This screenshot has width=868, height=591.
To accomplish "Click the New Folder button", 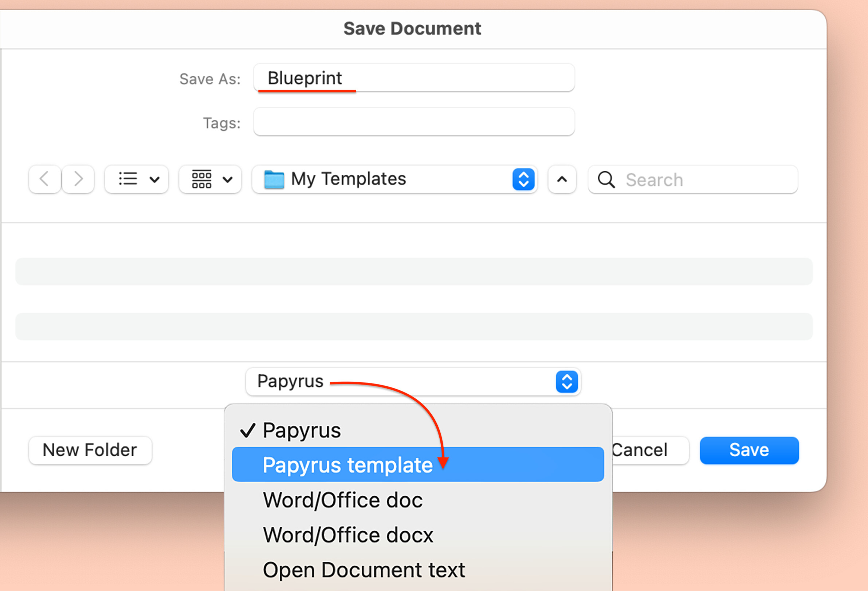I will [x=90, y=450].
